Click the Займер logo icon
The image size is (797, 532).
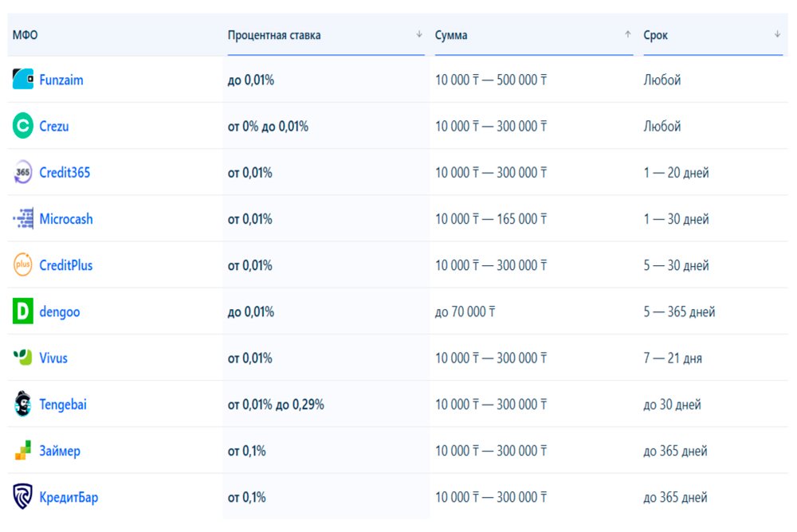pos(23,450)
